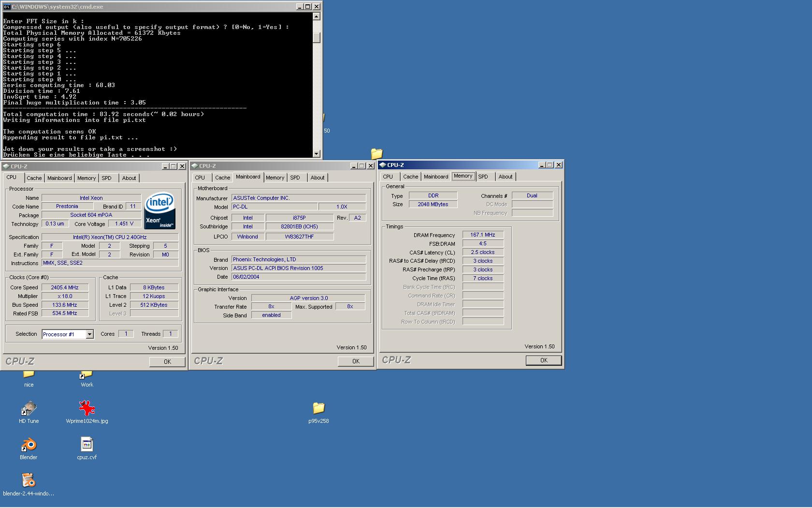Switch to Mainboard tab in the CPU window

pyautogui.click(x=59, y=178)
